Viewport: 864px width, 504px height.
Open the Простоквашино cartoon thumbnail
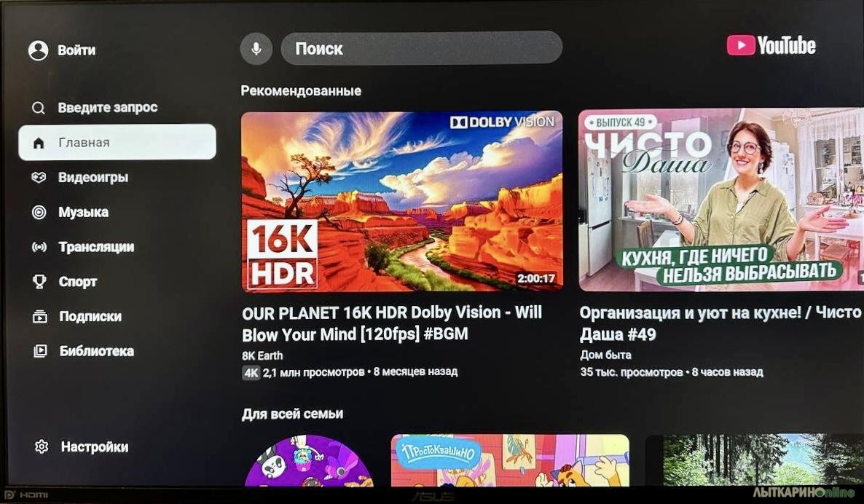(x=510, y=460)
